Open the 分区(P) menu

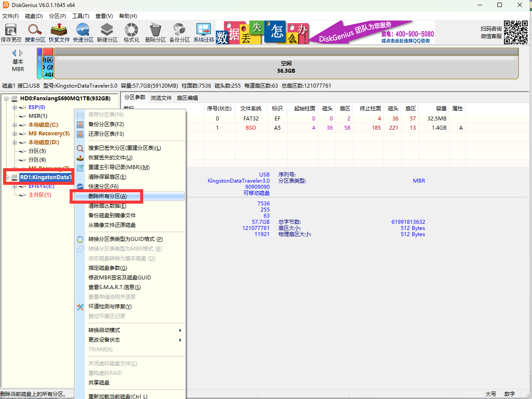57,16
